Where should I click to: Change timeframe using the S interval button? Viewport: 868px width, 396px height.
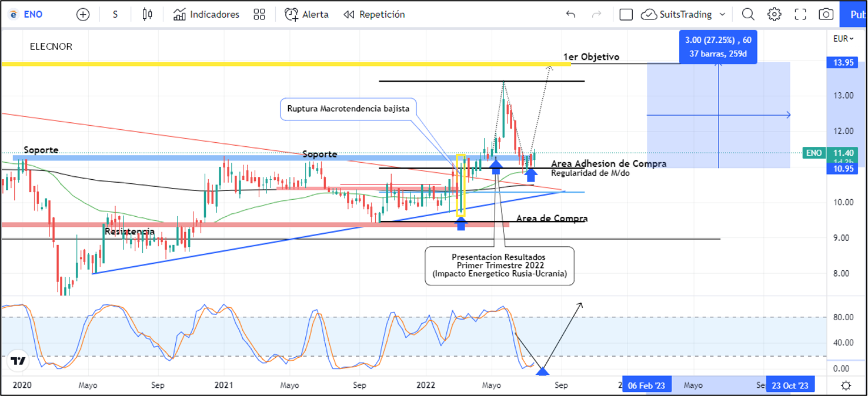(115, 15)
